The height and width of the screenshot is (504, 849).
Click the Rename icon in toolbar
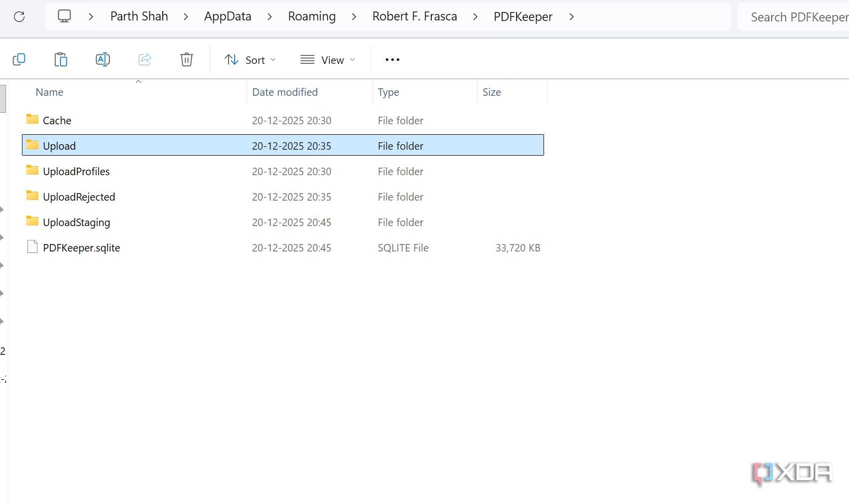click(103, 60)
